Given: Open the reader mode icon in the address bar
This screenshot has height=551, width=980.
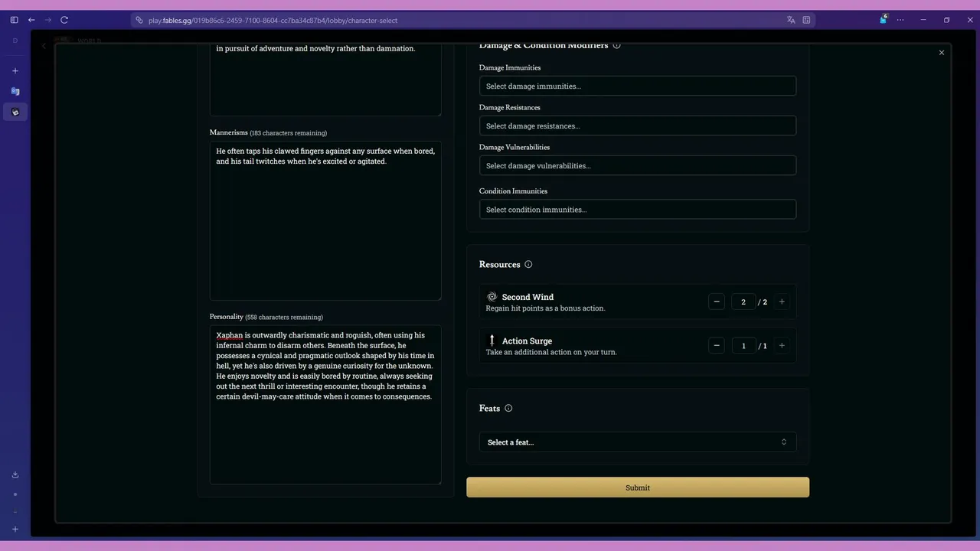Looking at the screenshot, I should coord(806,20).
